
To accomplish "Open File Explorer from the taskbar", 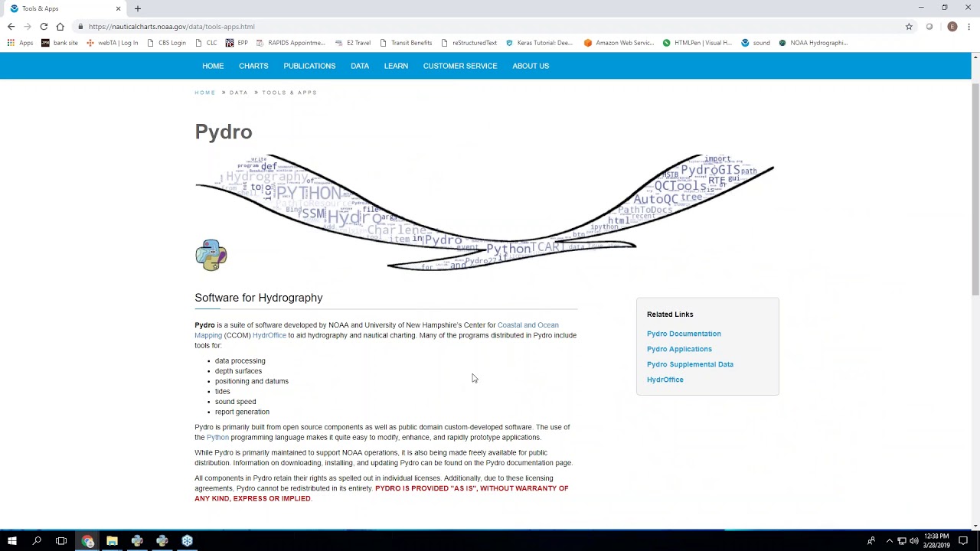I will point(112,541).
